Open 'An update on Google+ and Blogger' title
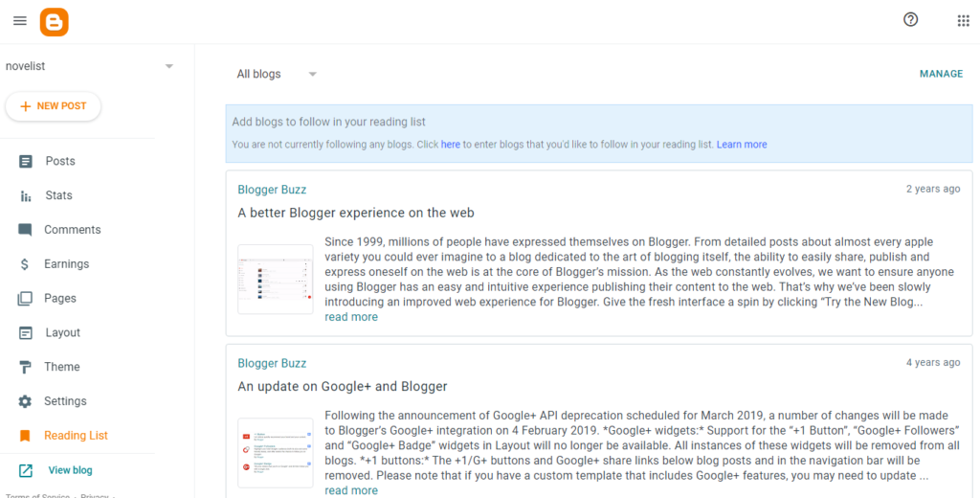This screenshot has width=980, height=498. pos(343,387)
